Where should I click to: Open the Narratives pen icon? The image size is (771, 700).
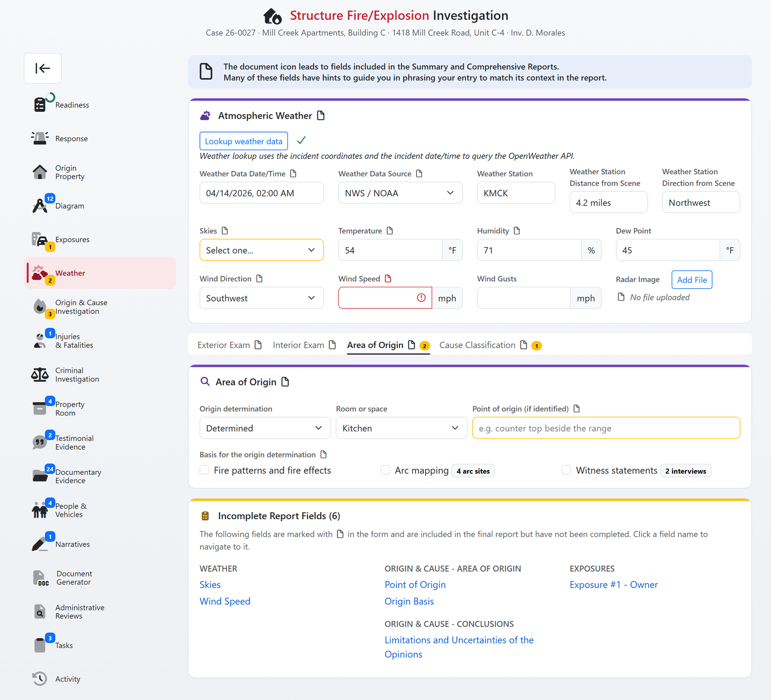point(40,544)
